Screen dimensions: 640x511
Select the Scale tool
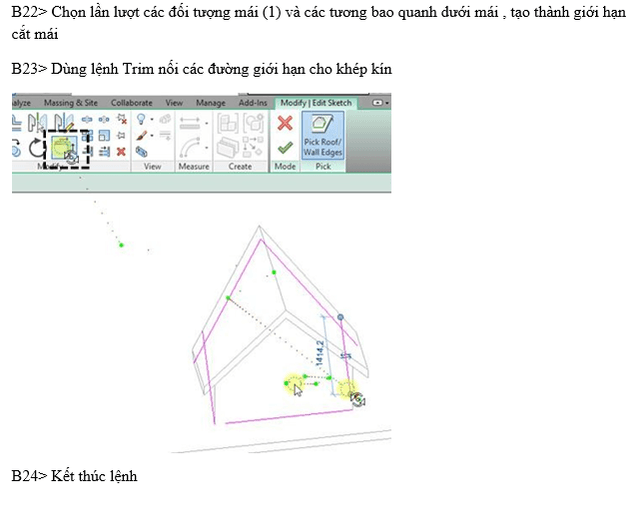pyautogui.click(x=104, y=136)
